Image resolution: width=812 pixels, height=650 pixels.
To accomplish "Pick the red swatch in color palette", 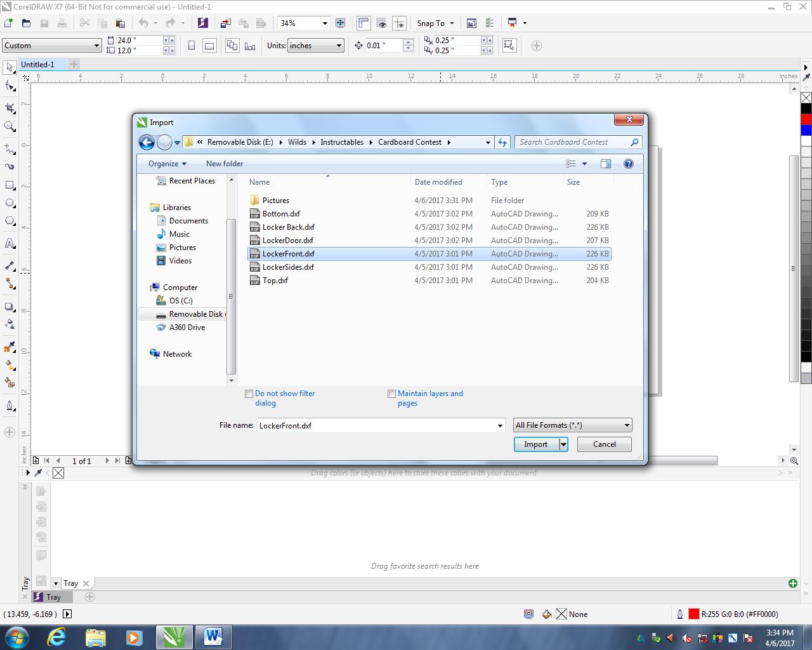I will coord(806,119).
